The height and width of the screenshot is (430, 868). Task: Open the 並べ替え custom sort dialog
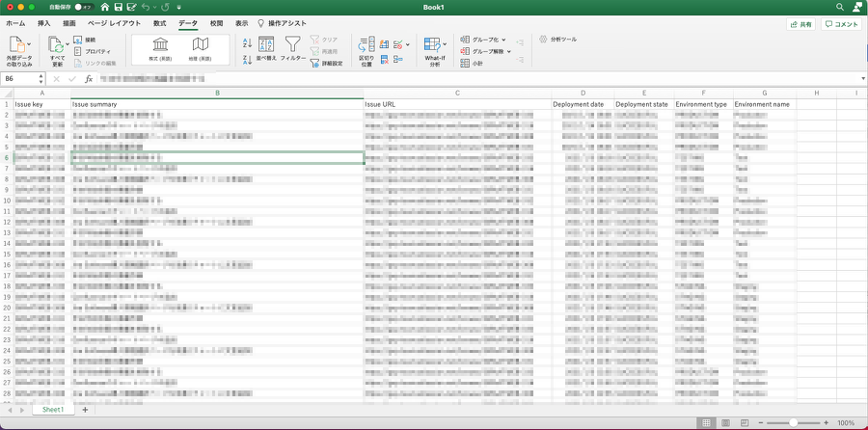pyautogui.click(x=266, y=49)
